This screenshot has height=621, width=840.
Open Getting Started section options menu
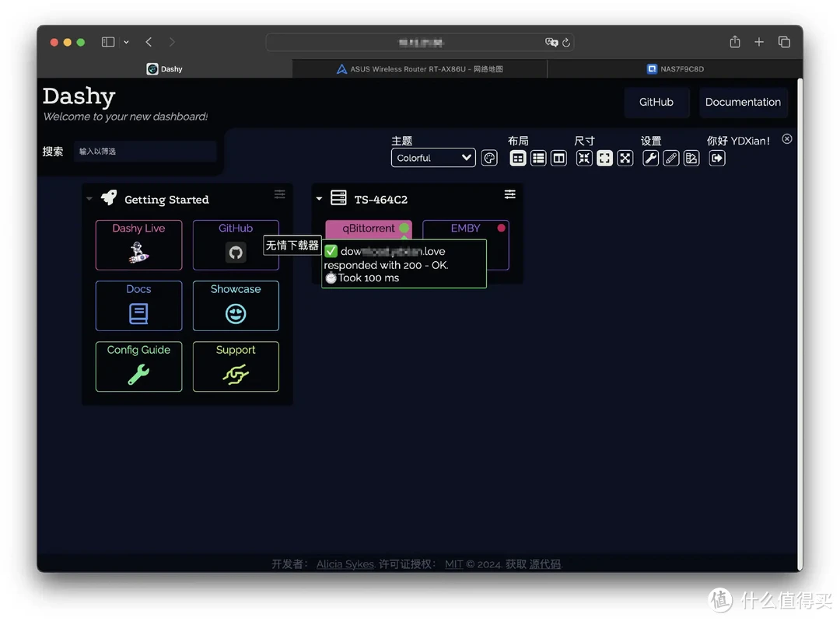pyautogui.click(x=280, y=194)
